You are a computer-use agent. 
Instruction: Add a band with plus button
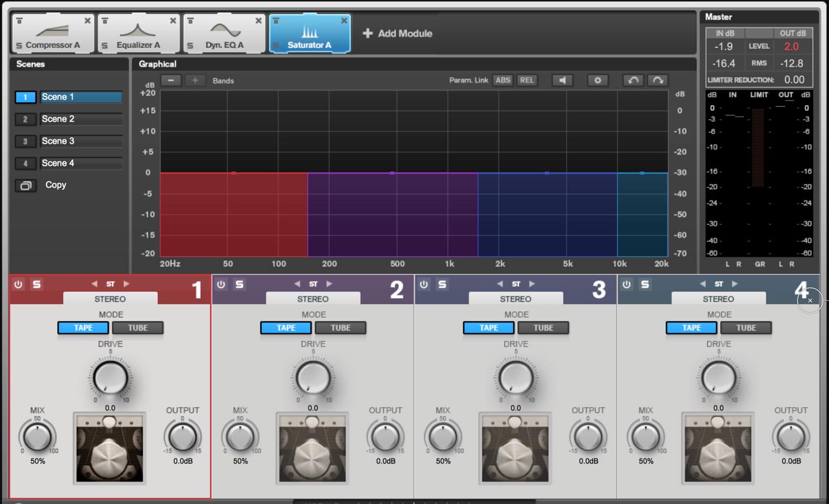tap(195, 81)
